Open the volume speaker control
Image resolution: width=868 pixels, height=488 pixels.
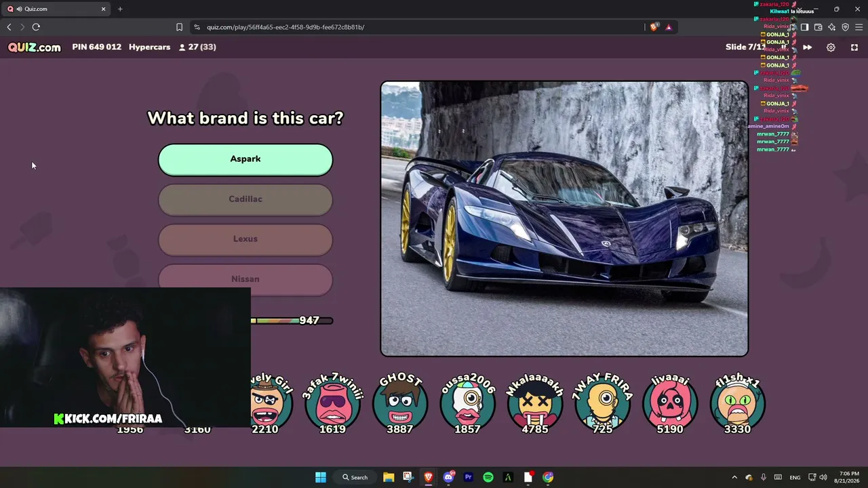(x=823, y=477)
